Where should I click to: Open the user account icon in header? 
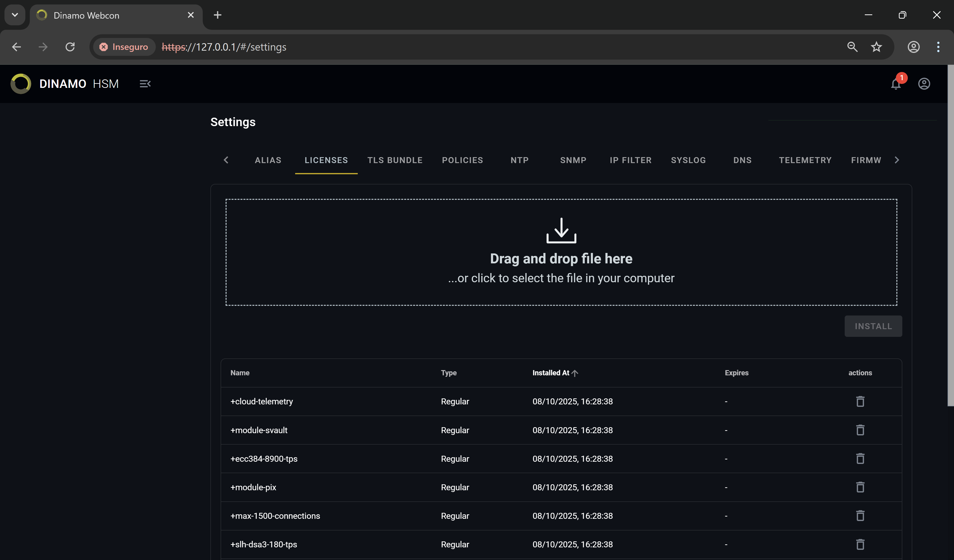pos(924,84)
